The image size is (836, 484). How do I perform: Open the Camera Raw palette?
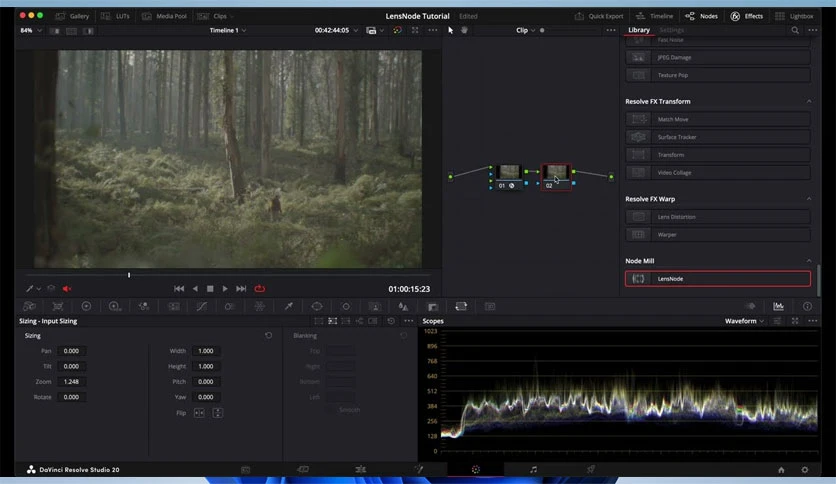[30, 306]
